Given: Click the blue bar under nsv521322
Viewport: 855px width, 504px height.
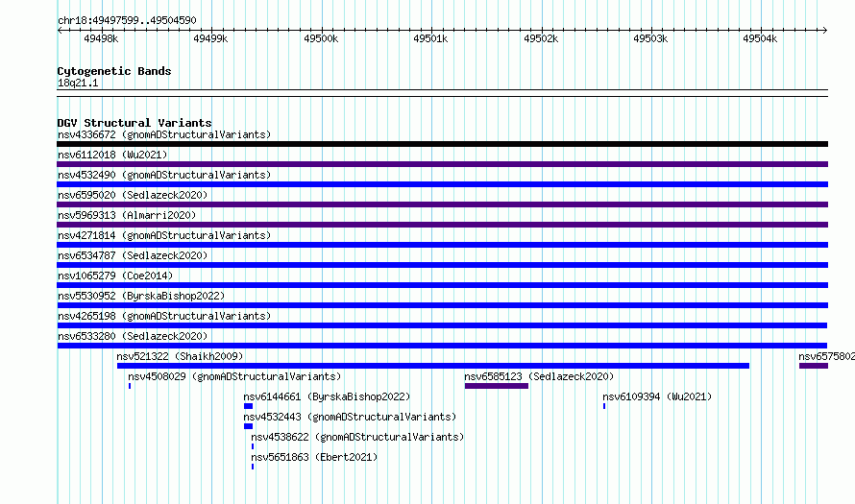Looking at the screenshot, I should (433, 366).
